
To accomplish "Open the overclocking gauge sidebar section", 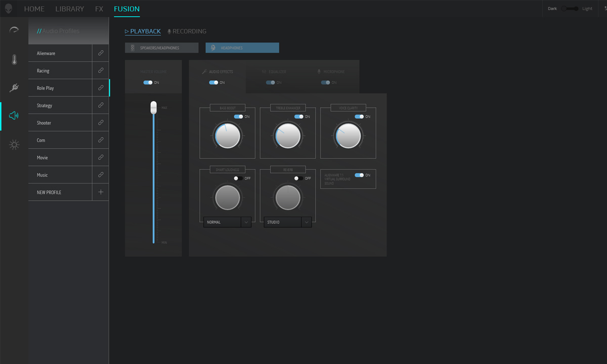I will [14, 30].
